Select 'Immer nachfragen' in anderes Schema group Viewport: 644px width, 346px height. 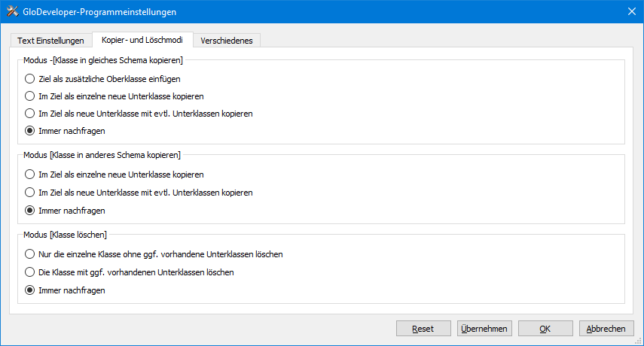point(65,211)
